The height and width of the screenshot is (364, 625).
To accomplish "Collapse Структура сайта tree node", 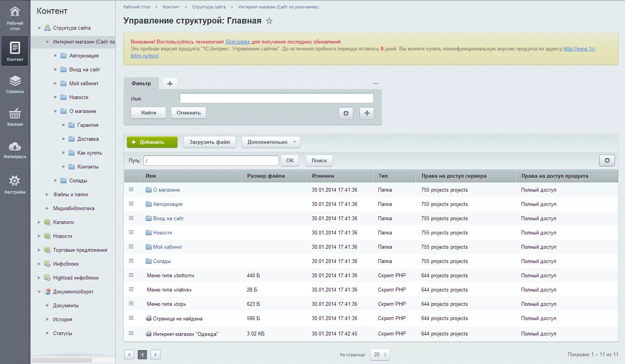I will (x=39, y=28).
